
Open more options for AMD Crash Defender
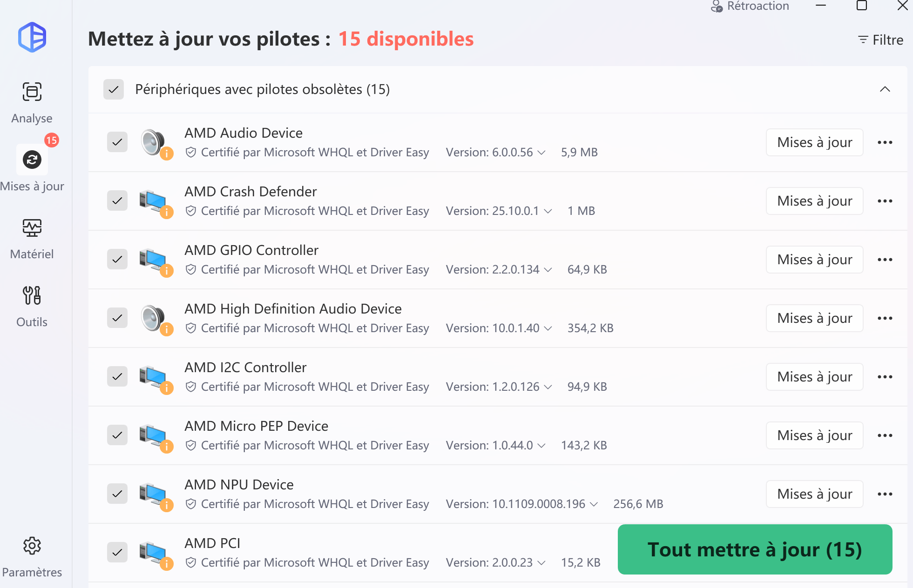click(x=885, y=201)
